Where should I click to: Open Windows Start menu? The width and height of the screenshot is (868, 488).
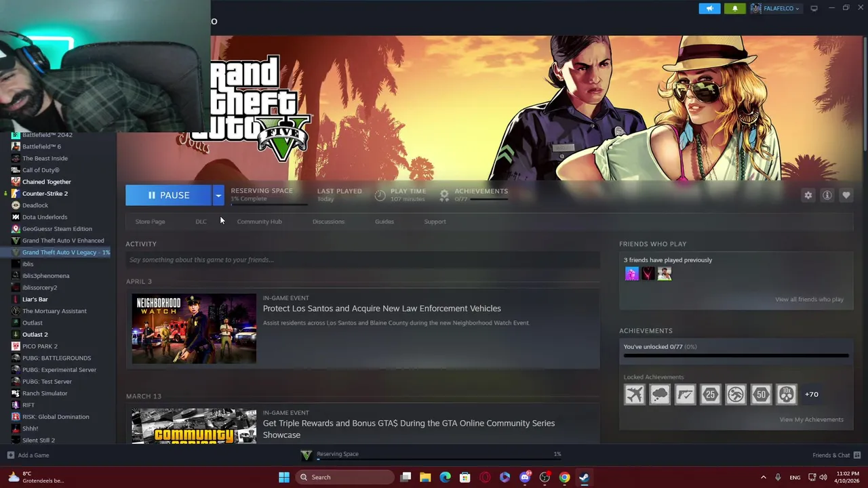click(284, 477)
